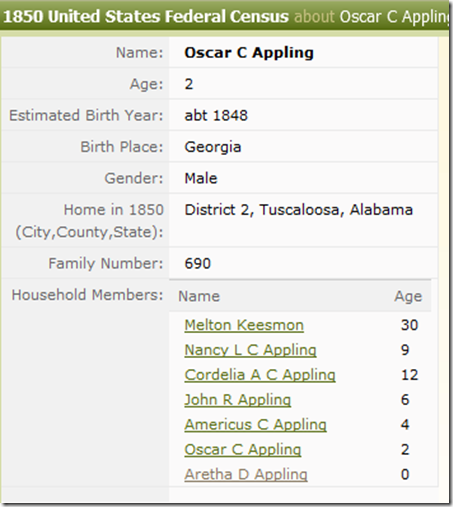Click the District 2, Tuscaloosa, Alabama value

pos(299,210)
